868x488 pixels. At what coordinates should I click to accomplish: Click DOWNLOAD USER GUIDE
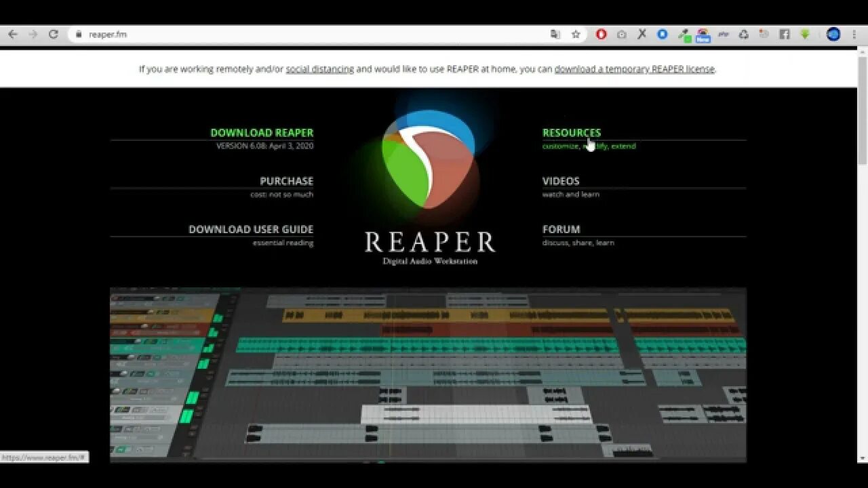pyautogui.click(x=251, y=229)
